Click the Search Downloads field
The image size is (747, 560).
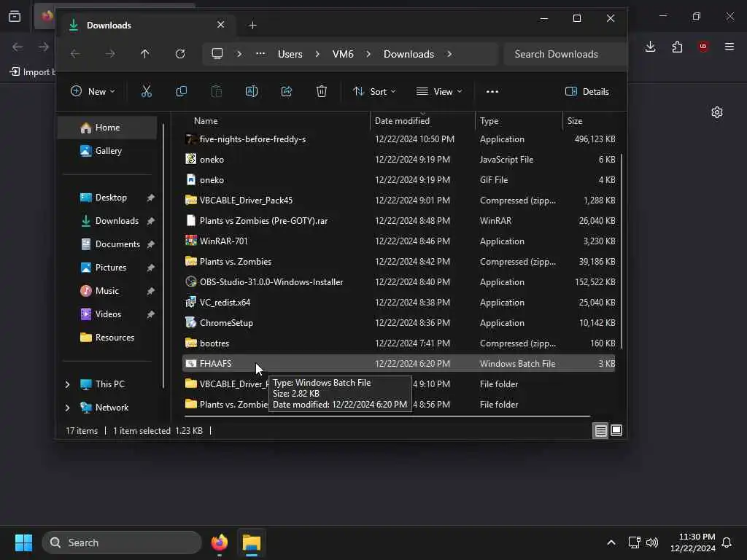pos(565,54)
